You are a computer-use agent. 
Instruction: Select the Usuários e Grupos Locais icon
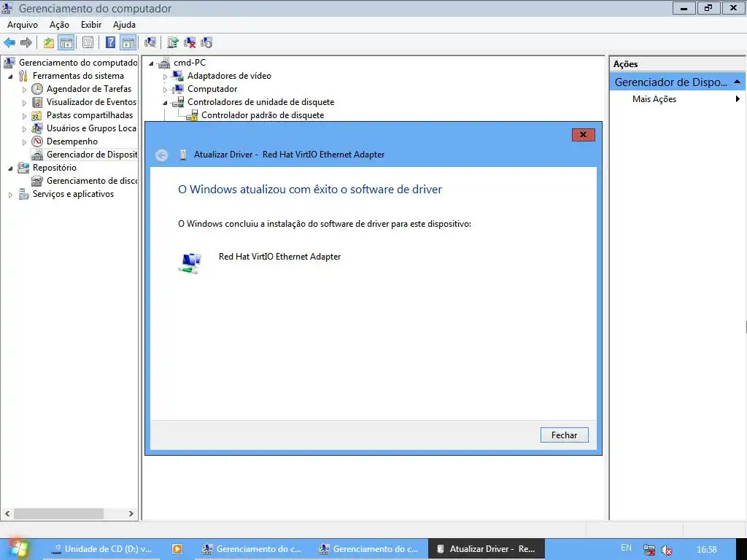click(x=37, y=128)
